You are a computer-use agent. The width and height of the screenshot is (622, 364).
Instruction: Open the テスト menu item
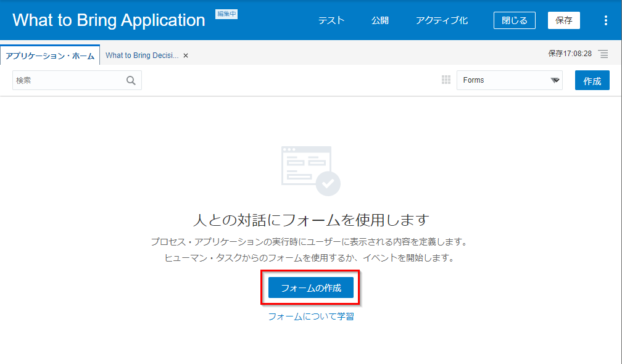(331, 20)
